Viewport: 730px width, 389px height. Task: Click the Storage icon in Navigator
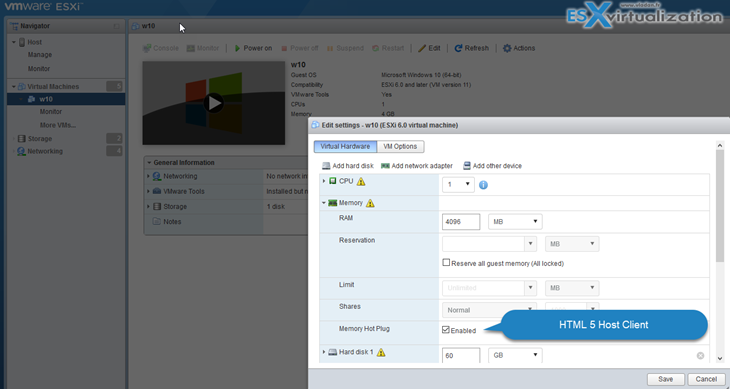point(21,139)
